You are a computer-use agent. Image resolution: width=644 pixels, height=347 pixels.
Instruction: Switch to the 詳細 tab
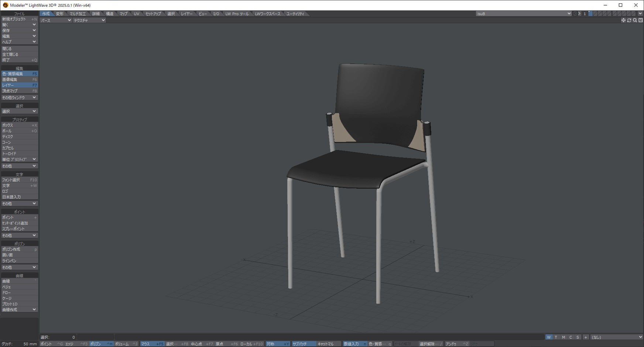[x=96, y=14]
